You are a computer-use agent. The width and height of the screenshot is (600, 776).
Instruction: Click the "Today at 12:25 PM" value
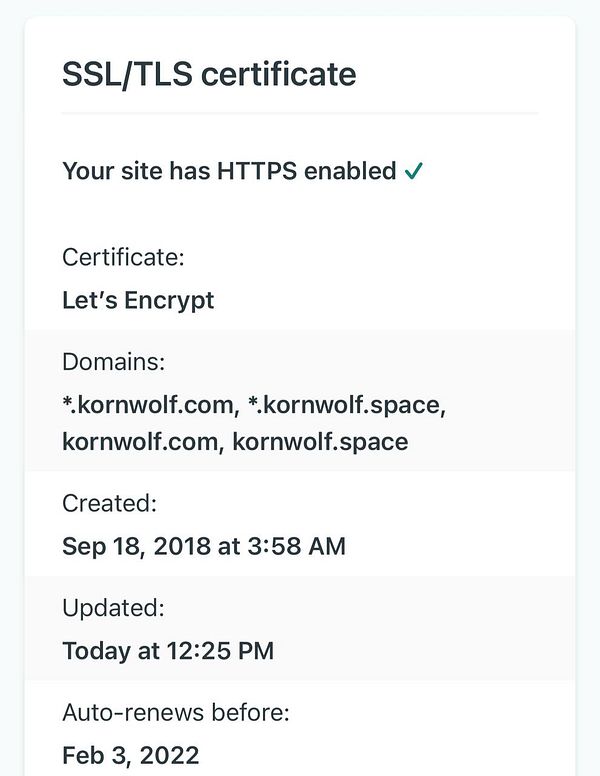168,651
